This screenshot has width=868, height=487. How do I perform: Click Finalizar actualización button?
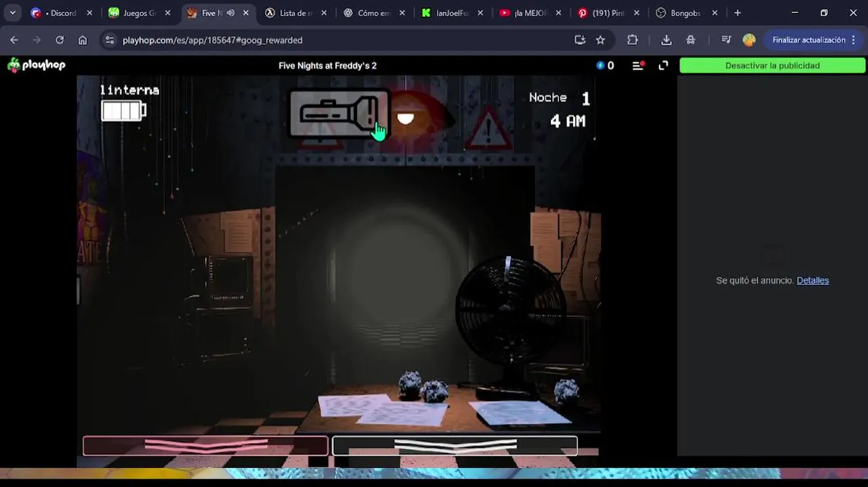809,40
